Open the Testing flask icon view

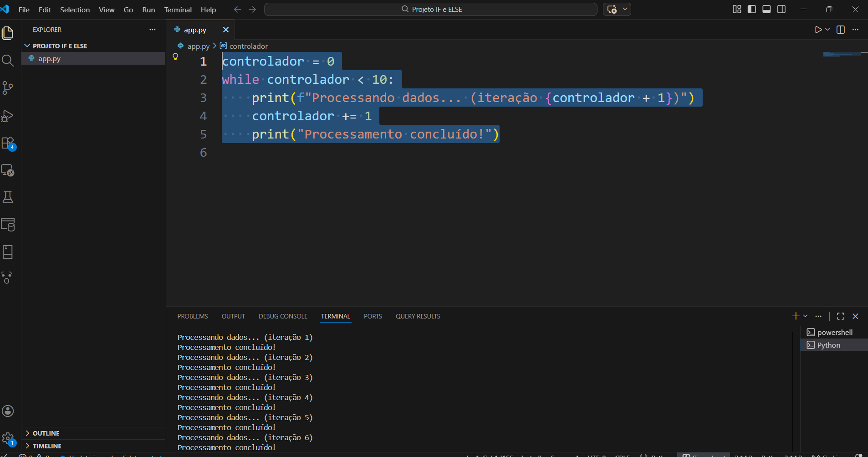[8, 197]
